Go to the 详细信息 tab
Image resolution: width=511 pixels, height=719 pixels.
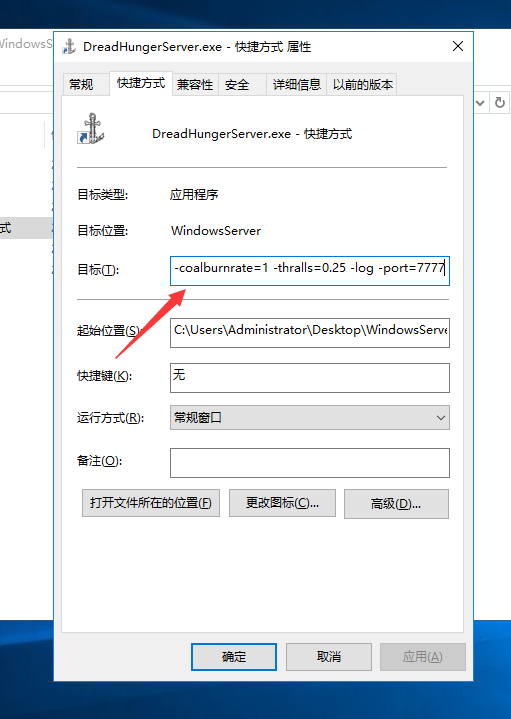(x=296, y=84)
